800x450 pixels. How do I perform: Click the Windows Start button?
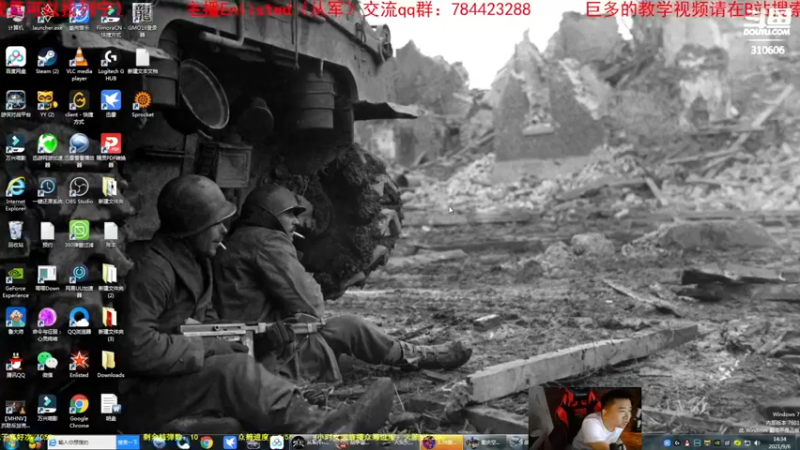pos(10,443)
